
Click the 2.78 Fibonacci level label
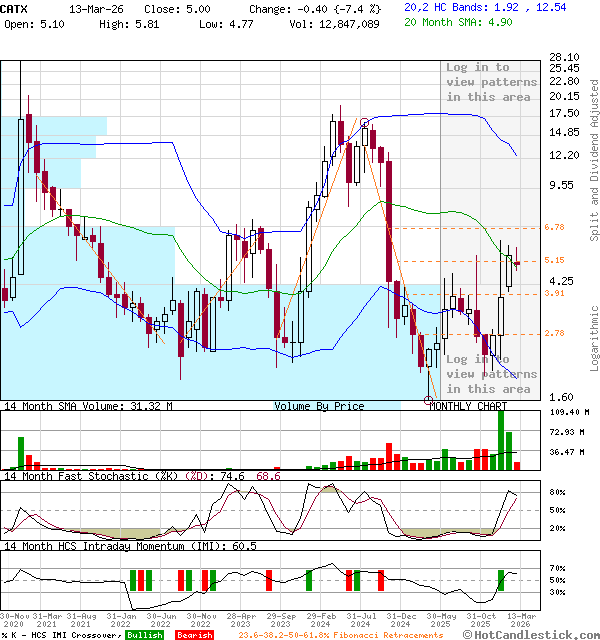tap(555, 333)
